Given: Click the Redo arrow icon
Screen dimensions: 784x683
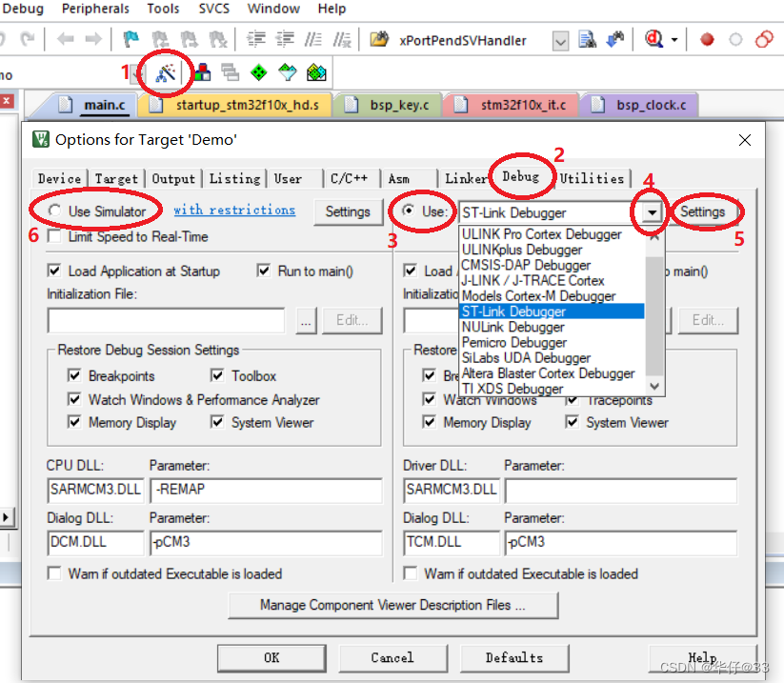Looking at the screenshot, I should (x=28, y=39).
